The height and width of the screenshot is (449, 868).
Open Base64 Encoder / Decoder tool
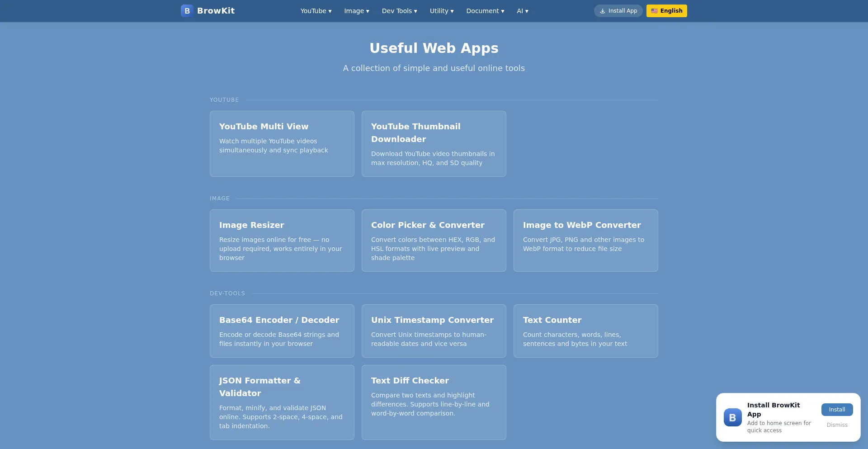pos(282,331)
